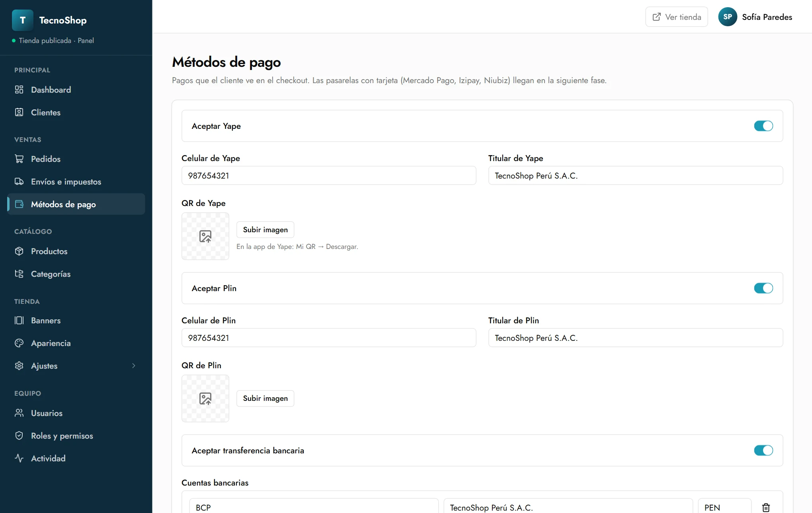Click the Clientes contact icon
The image size is (812, 513).
[19, 112]
